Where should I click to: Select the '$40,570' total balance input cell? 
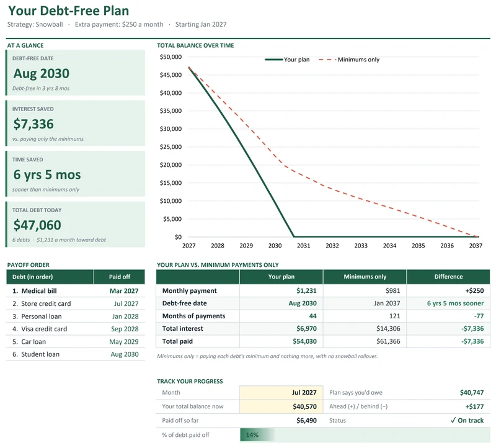pos(281,406)
